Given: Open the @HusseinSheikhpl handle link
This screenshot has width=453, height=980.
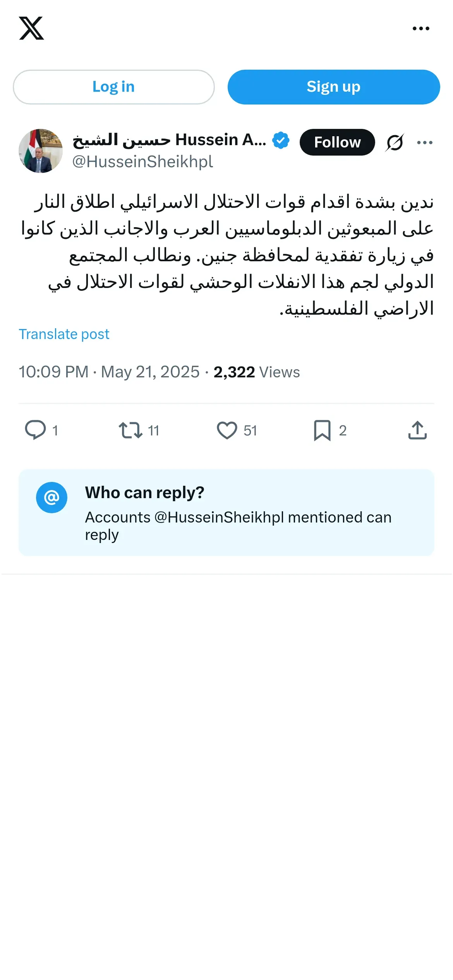Looking at the screenshot, I should coord(142,162).
